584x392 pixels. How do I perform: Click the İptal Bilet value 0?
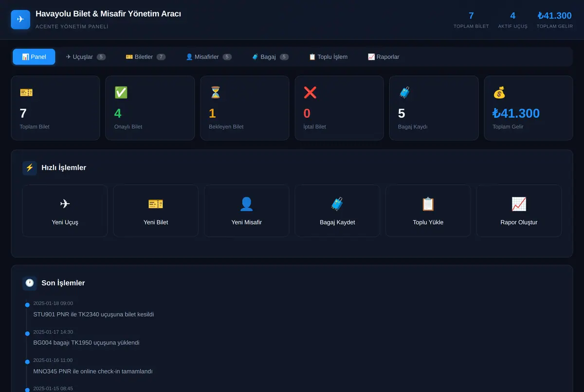[307, 113]
